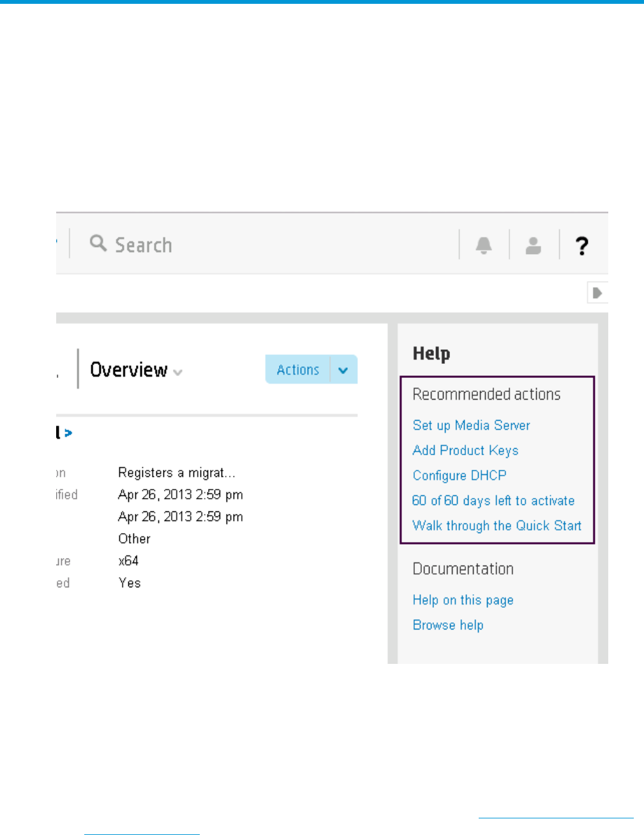Collapse the Help sidebar with the arrow icon
644x835 pixels.
point(597,293)
